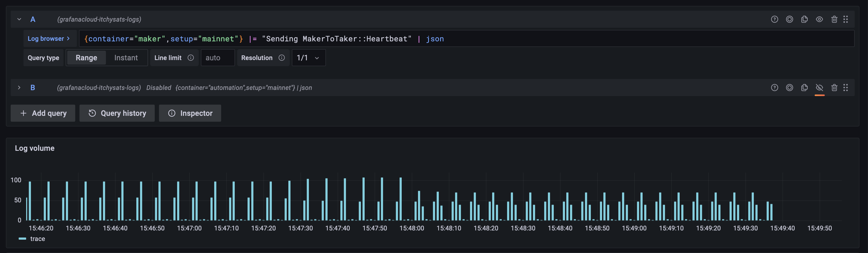Screen dimensions: 868x253
Task: Disable query A with the eye icon
Action: coord(819,19)
